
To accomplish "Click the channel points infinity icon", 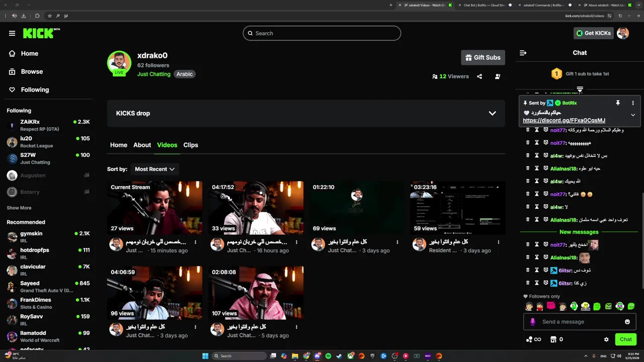I will pyautogui.click(x=533, y=339).
